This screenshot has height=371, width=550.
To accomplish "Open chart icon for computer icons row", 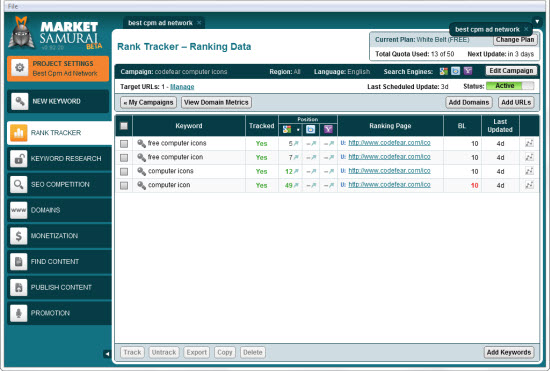I will click(x=529, y=171).
